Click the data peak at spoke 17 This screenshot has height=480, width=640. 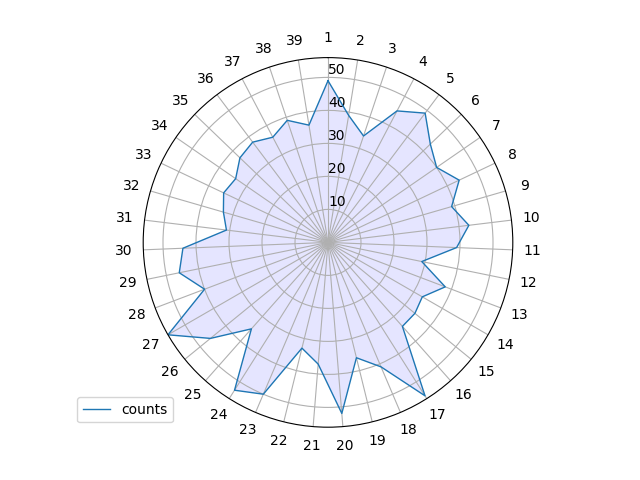pyautogui.click(x=425, y=396)
